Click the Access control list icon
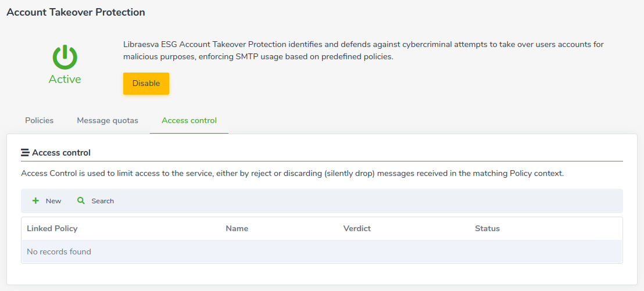This screenshot has width=644, height=291. point(25,153)
